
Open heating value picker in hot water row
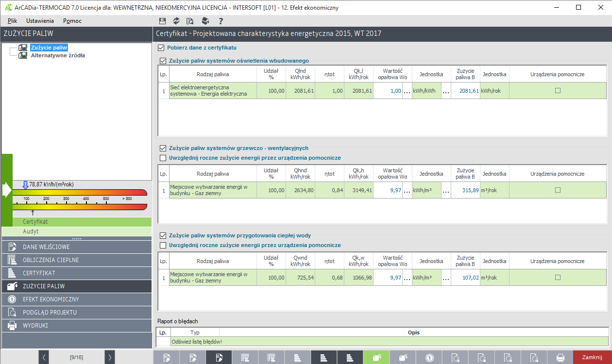tap(407, 278)
